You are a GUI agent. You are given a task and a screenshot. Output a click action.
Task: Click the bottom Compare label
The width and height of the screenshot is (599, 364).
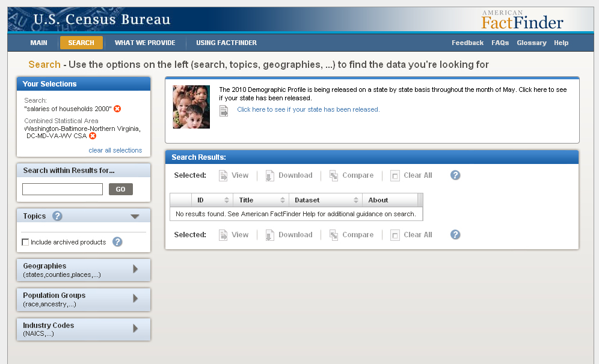click(358, 235)
